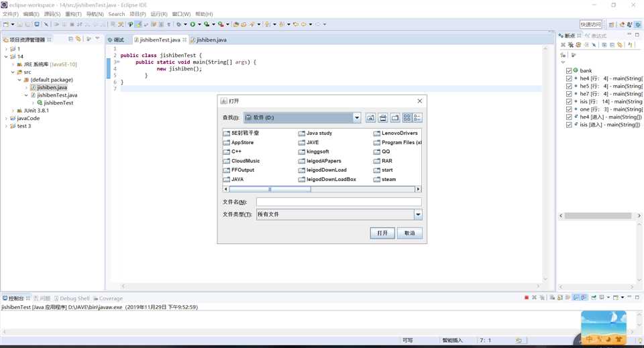Collapse the (default package) node
Screen dimensions: 644x348
(x=19, y=80)
